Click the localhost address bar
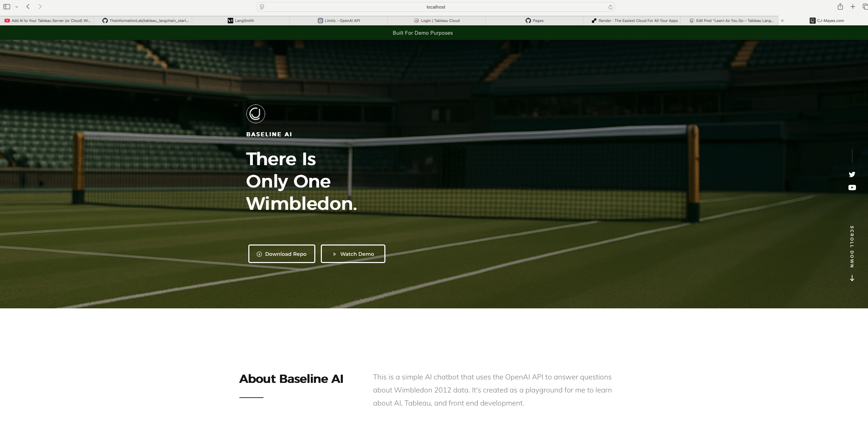 (436, 7)
